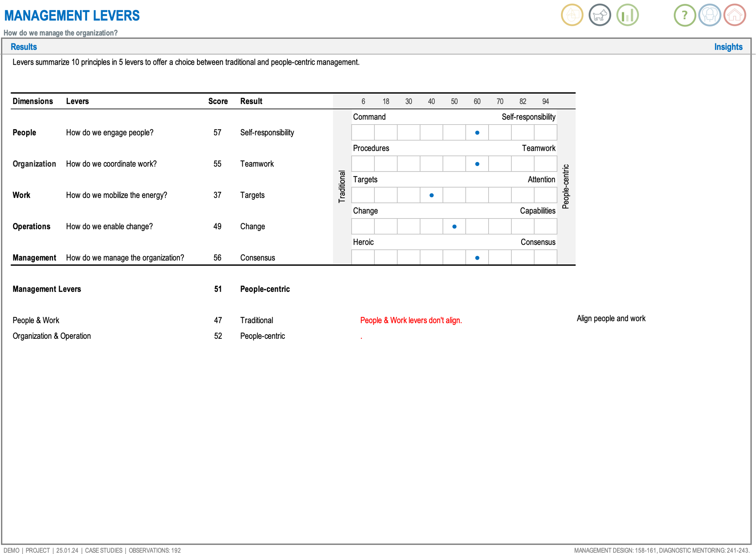Click 'OBSERVATIONS: 192' in the footer
This screenshot has height=554, width=756.
click(x=154, y=550)
